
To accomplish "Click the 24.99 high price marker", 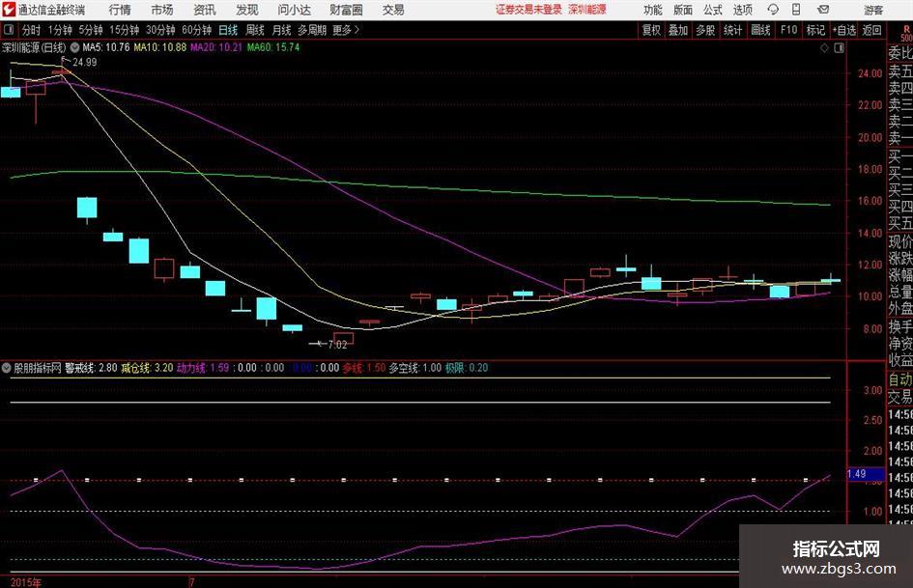I will [x=84, y=62].
